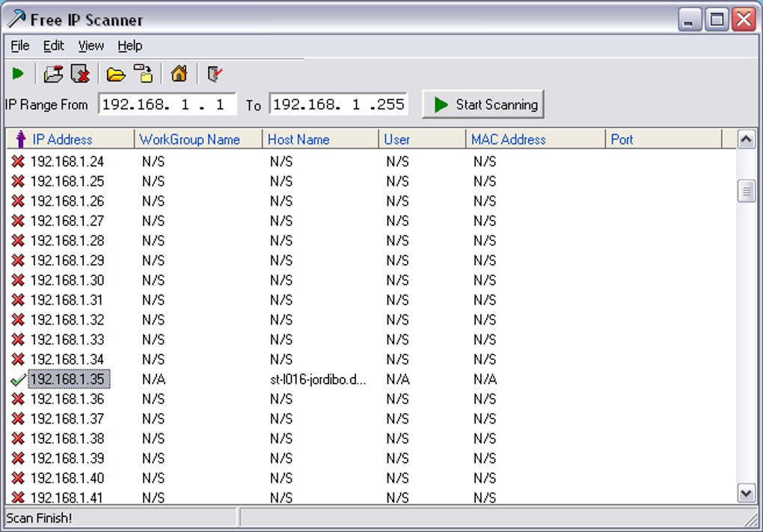Click the export to folder toolbar icon

[144, 73]
